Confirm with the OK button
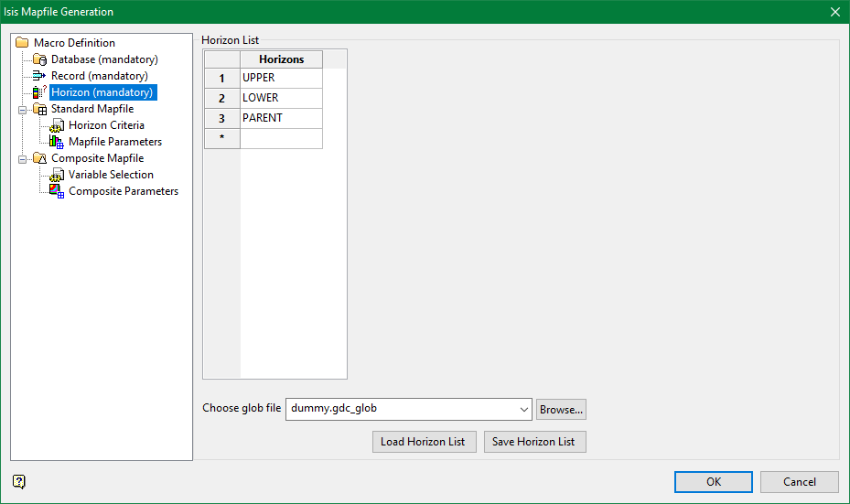The image size is (850, 504). coord(714,482)
